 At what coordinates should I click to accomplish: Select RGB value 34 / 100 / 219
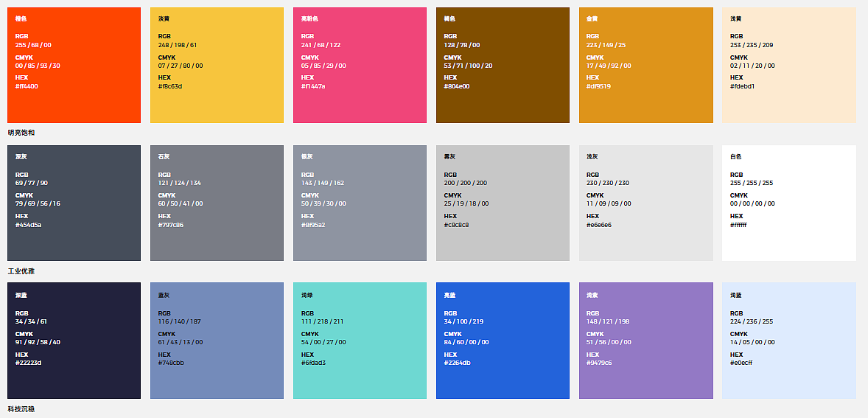click(464, 321)
